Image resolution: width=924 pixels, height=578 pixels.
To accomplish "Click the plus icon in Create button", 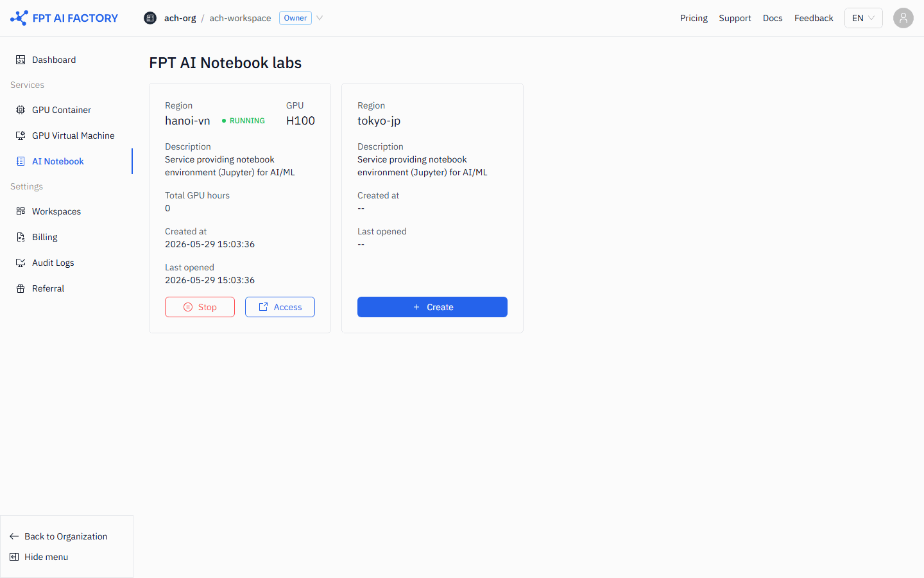I will click(416, 307).
